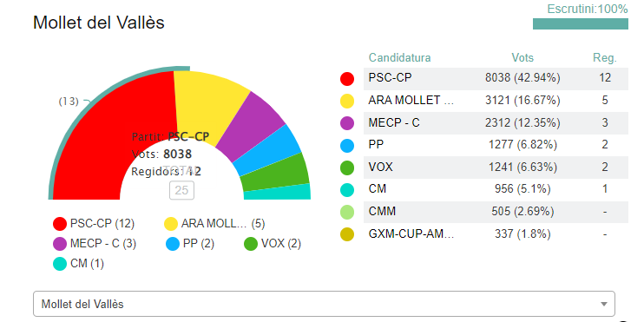Click the Candidatura column header
The width and height of the screenshot is (644, 322).
[x=399, y=57]
